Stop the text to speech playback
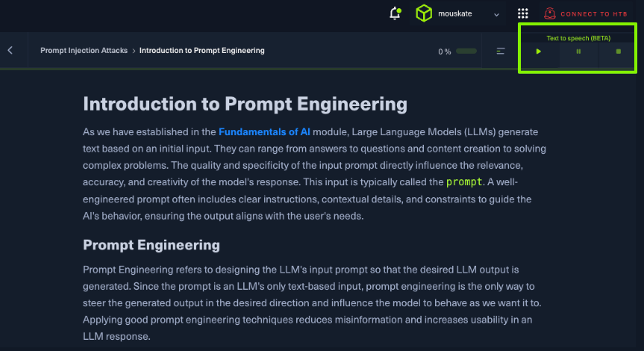This screenshot has height=351, width=644. click(618, 52)
